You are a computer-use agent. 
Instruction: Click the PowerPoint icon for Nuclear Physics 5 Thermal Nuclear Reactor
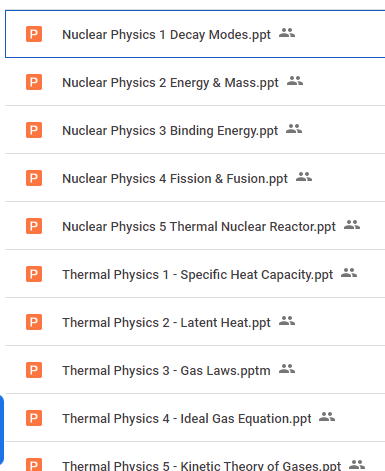coord(34,226)
